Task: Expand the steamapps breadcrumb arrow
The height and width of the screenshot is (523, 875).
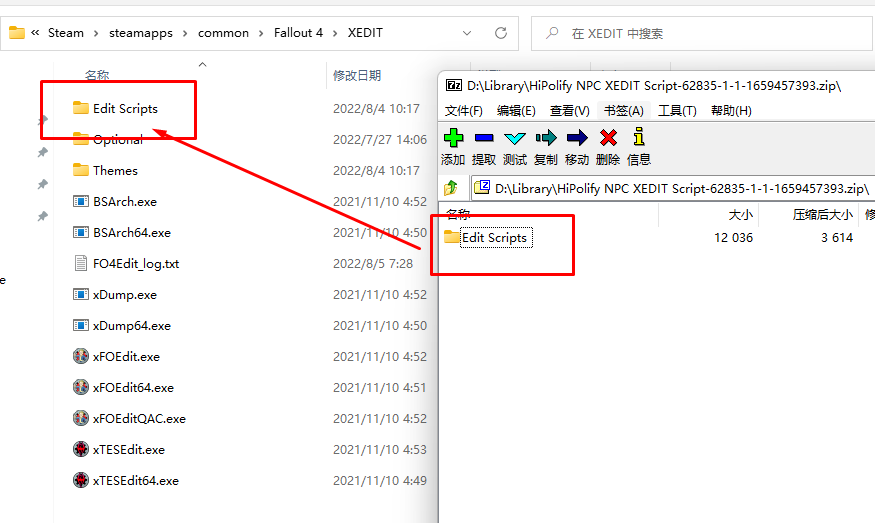Action: (x=185, y=33)
